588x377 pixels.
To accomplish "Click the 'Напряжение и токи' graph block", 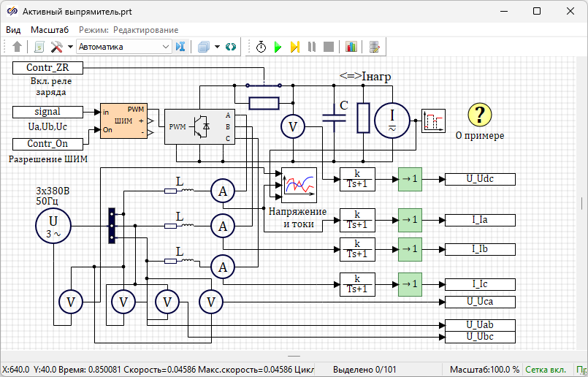I will [x=299, y=185].
